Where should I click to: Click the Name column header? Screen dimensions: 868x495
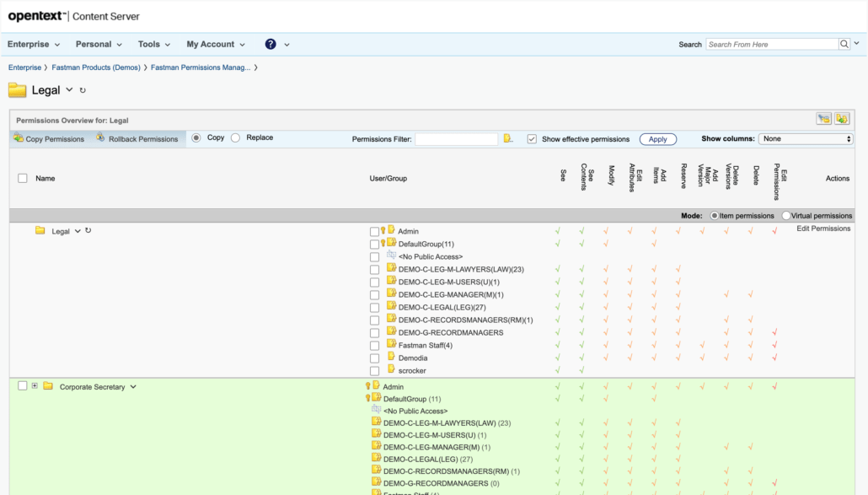click(x=46, y=178)
